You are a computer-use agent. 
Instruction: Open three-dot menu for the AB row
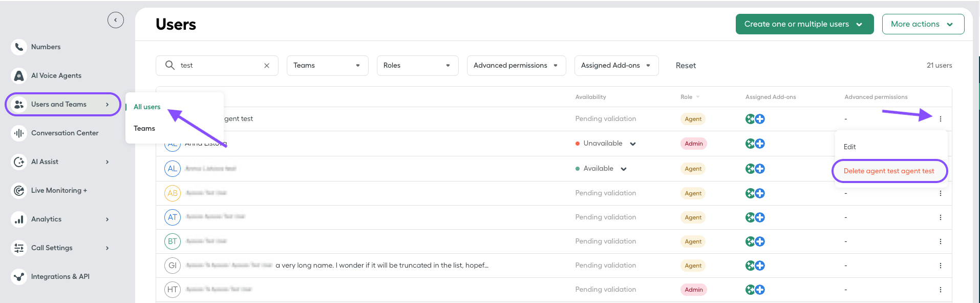(x=941, y=193)
